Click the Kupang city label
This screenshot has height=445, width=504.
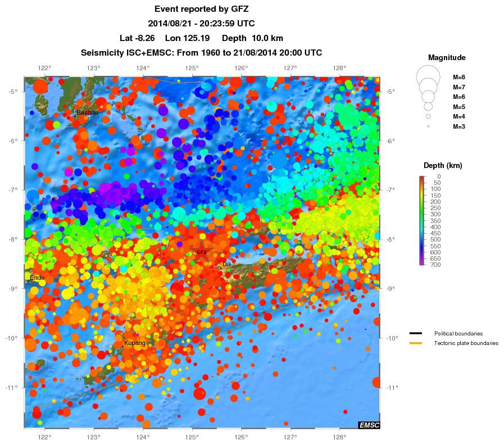(135, 343)
